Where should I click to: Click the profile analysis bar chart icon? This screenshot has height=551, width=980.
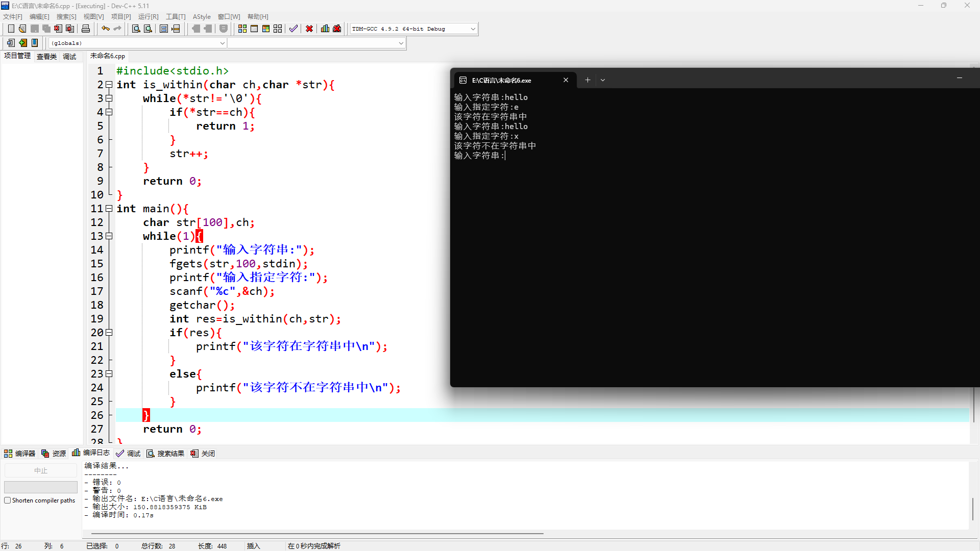[x=325, y=29]
